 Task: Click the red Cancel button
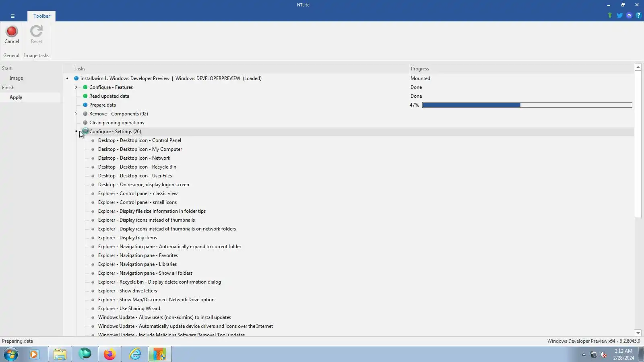12,35
